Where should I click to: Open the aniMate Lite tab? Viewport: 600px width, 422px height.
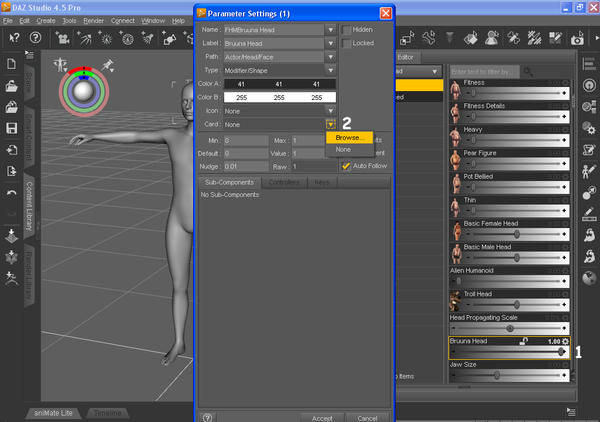pyautogui.click(x=53, y=413)
